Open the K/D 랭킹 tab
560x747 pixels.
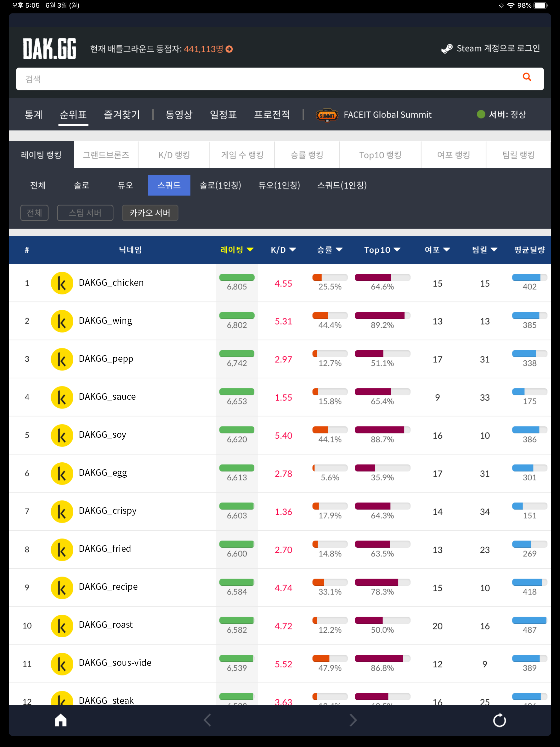point(174,155)
